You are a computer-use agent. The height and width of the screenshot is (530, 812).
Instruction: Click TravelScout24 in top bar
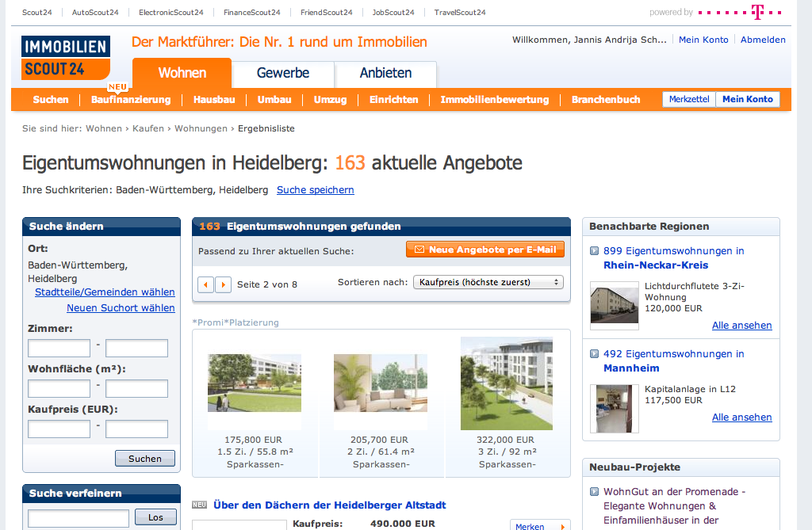pyautogui.click(x=460, y=13)
